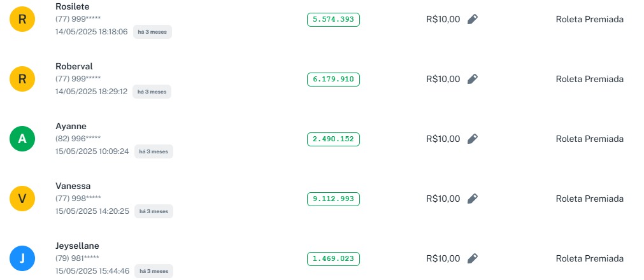Edit Ayanne's R$10,00 amount via pencil
The height and width of the screenshot is (280, 644).
[472, 139]
